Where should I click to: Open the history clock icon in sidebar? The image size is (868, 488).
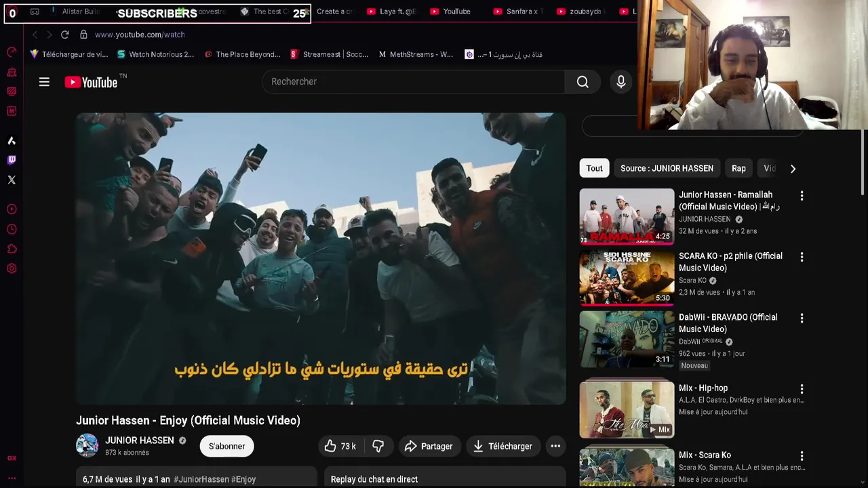point(12,229)
